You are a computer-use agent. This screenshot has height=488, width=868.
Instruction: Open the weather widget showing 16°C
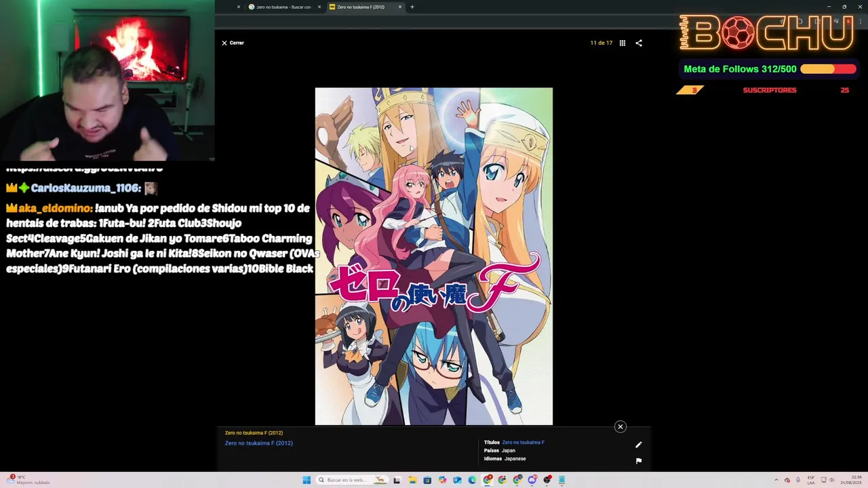[27, 480]
